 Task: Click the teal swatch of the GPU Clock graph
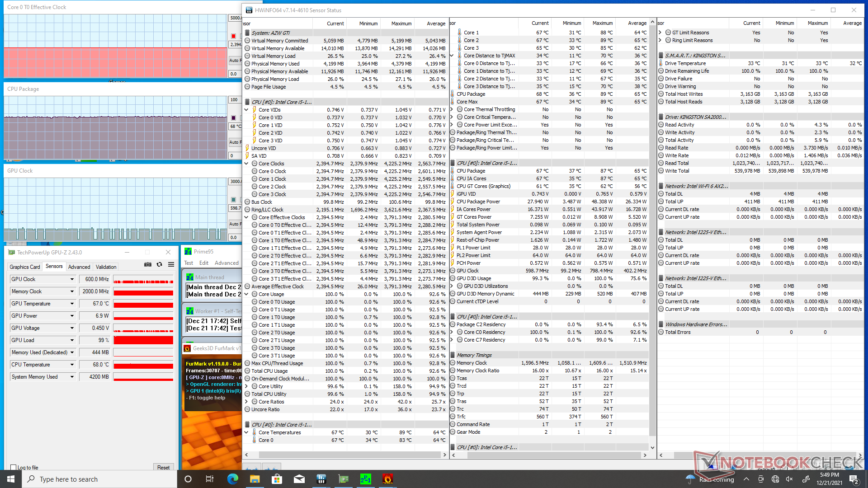[233, 200]
